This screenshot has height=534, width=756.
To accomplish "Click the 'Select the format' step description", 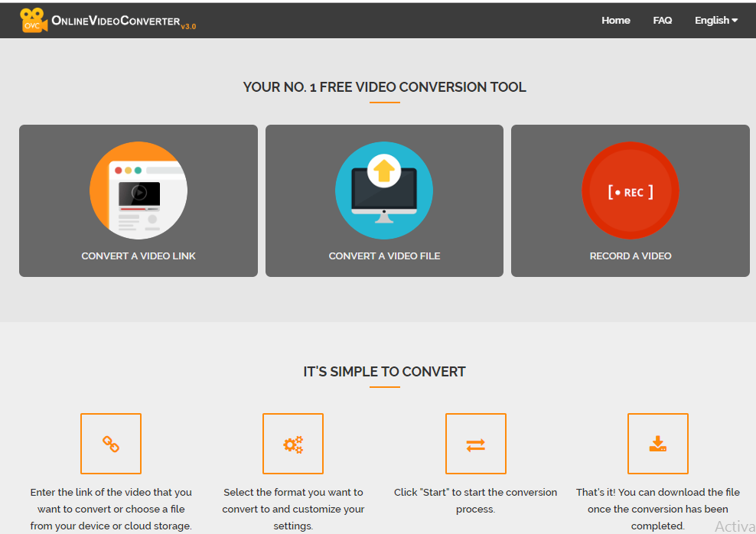I will pyautogui.click(x=293, y=509).
